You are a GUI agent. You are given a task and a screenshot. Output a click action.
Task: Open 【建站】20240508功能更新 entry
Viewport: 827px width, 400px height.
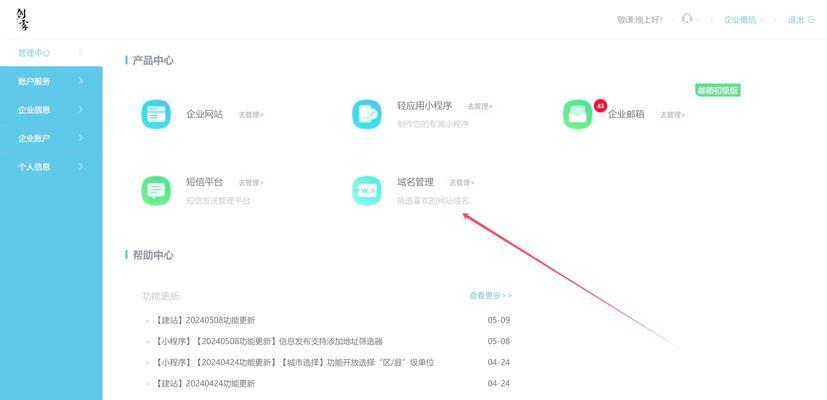click(x=204, y=320)
